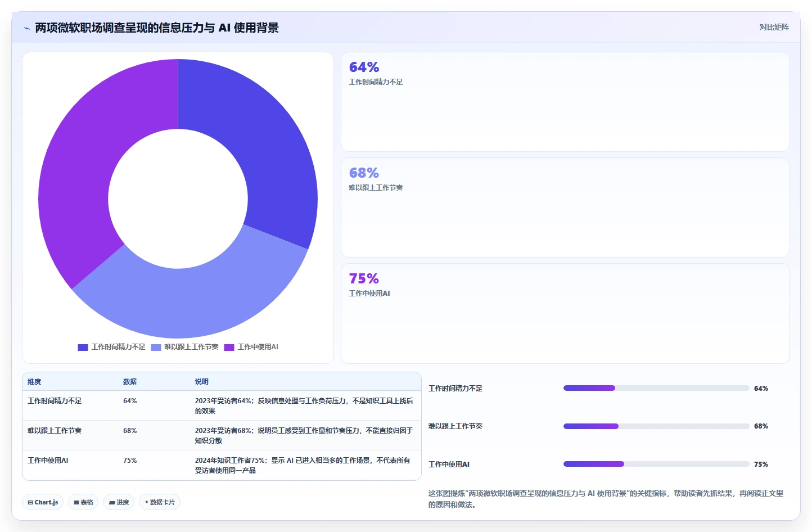Click the 68% label beside progress bar
This screenshot has height=532, width=812.
pos(761,426)
